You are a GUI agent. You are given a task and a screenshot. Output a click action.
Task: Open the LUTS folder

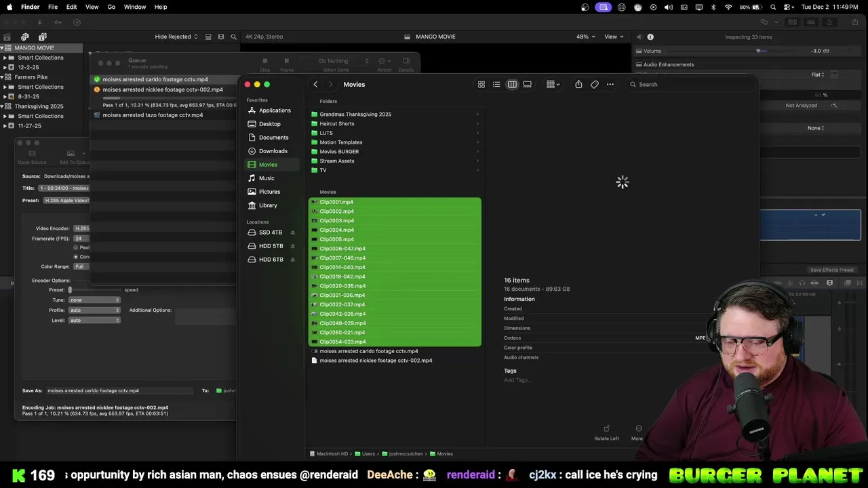(326, 133)
